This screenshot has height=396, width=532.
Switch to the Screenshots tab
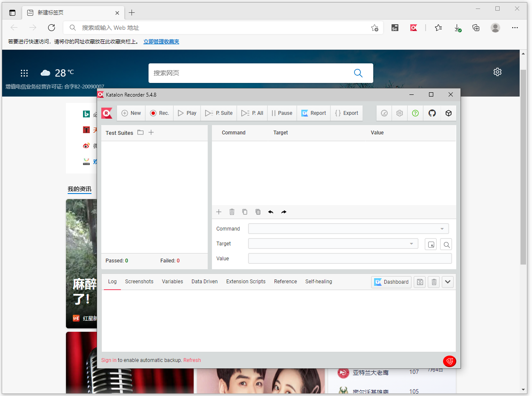139,282
